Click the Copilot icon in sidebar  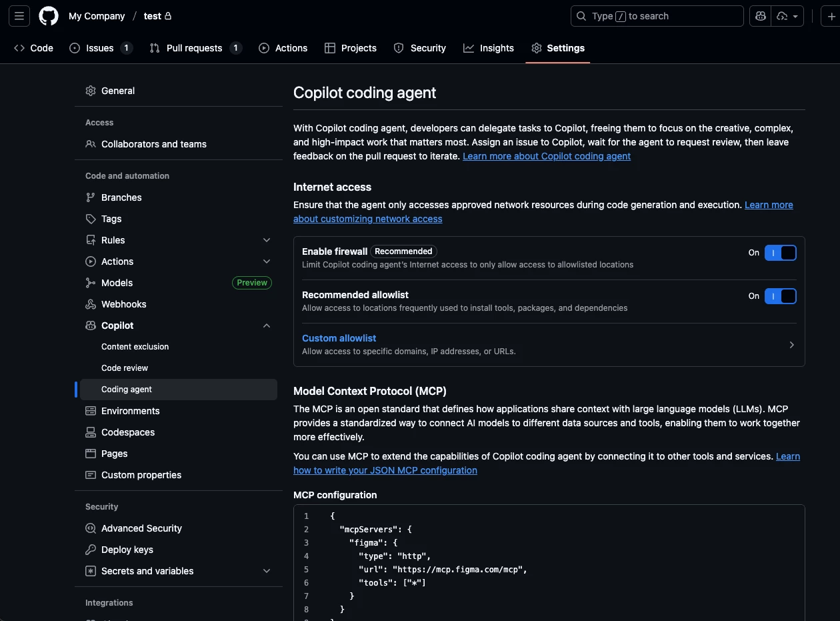[x=91, y=326]
